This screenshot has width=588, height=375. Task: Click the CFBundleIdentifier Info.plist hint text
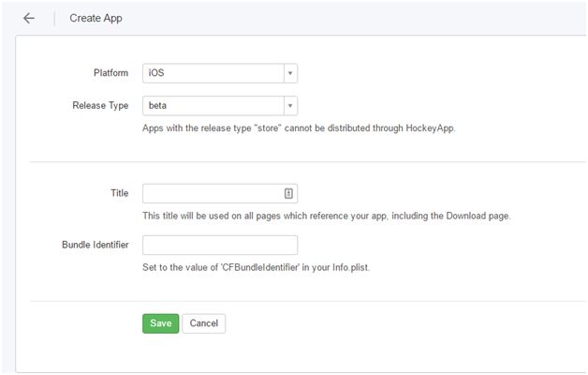point(262,267)
